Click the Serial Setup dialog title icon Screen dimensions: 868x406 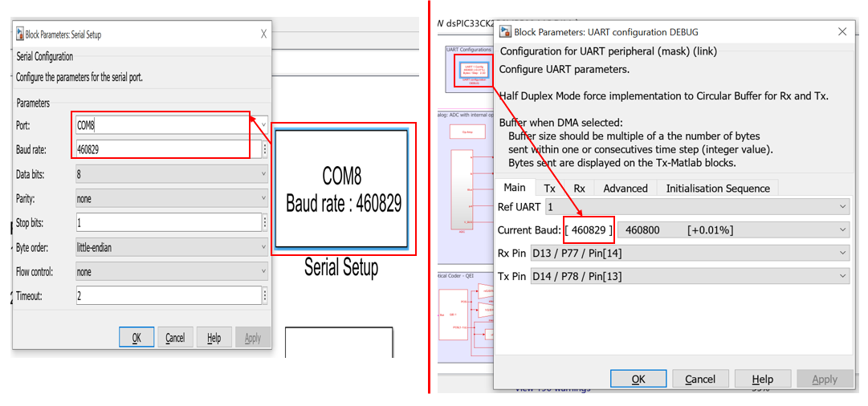click(x=20, y=34)
